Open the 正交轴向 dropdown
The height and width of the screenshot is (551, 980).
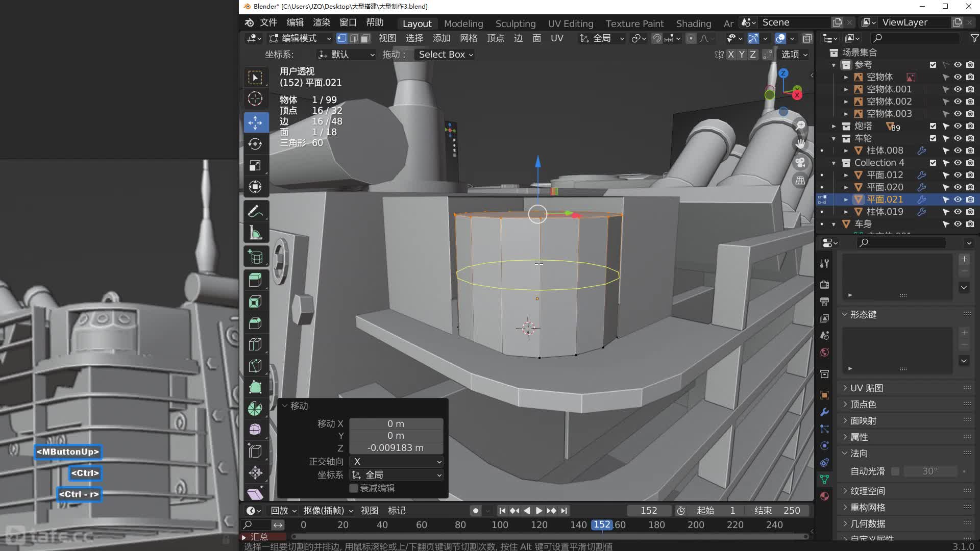coord(396,462)
